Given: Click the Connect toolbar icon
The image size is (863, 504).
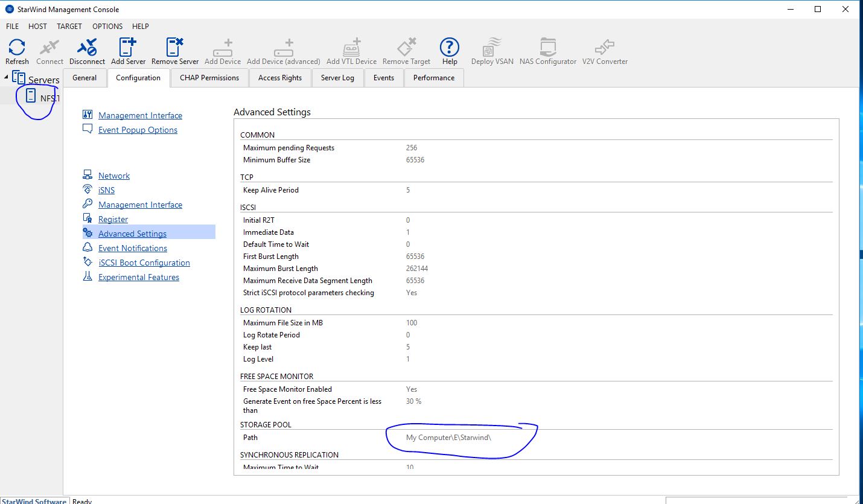Looking at the screenshot, I should pos(49,47).
